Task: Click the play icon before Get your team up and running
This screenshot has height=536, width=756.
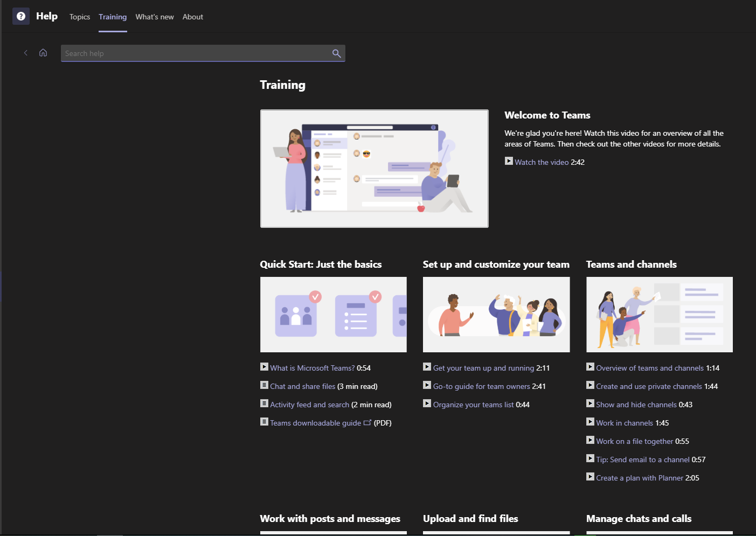Action: 427,367
